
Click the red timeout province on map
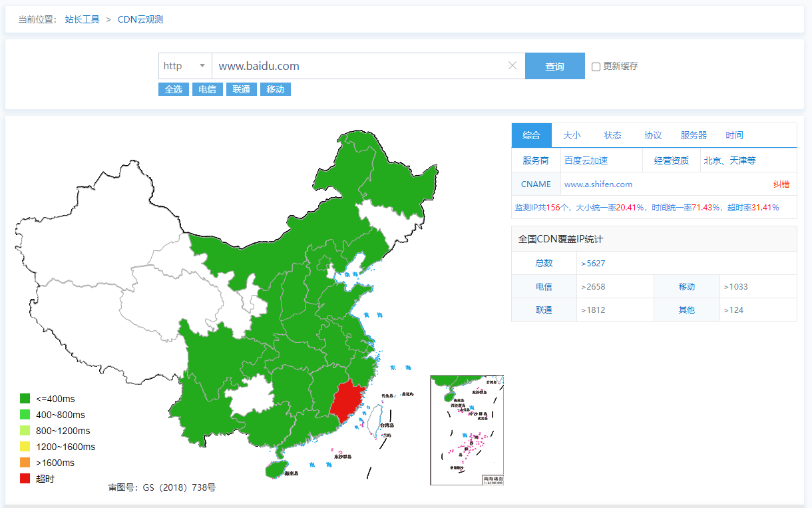coord(348,406)
